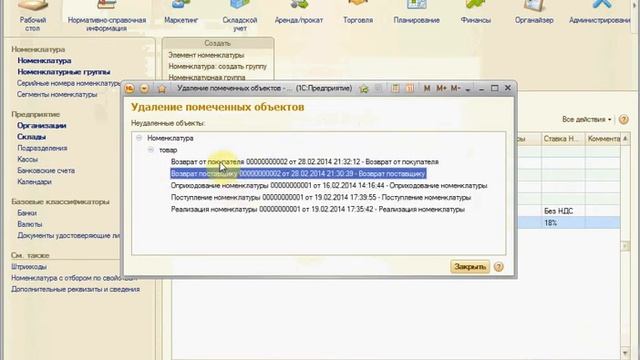The height and width of the screenshot is (360, 640).
Task: Open the Органайзер section
Action: click(x=534, y=13)
